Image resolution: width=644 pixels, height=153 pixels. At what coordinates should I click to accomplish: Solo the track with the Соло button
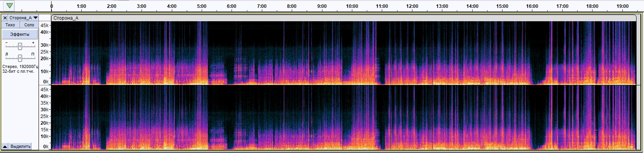point(29,25)
